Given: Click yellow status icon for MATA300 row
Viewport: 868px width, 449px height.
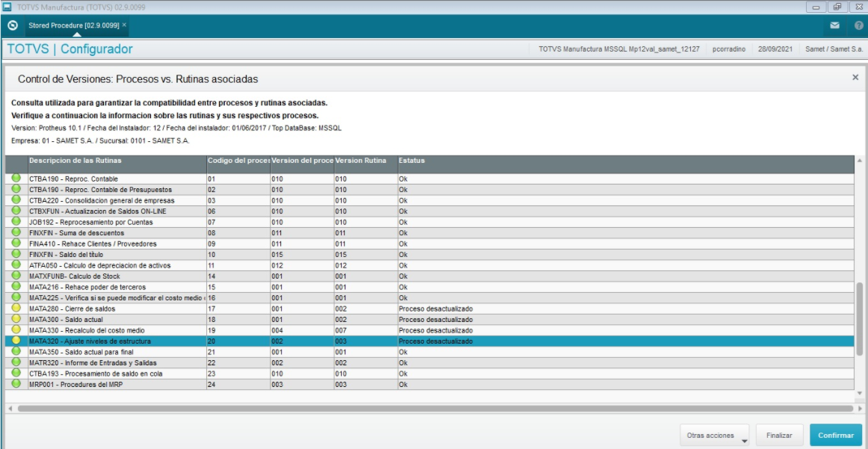Looking at the screenshot, I should (x=16, y=319).
